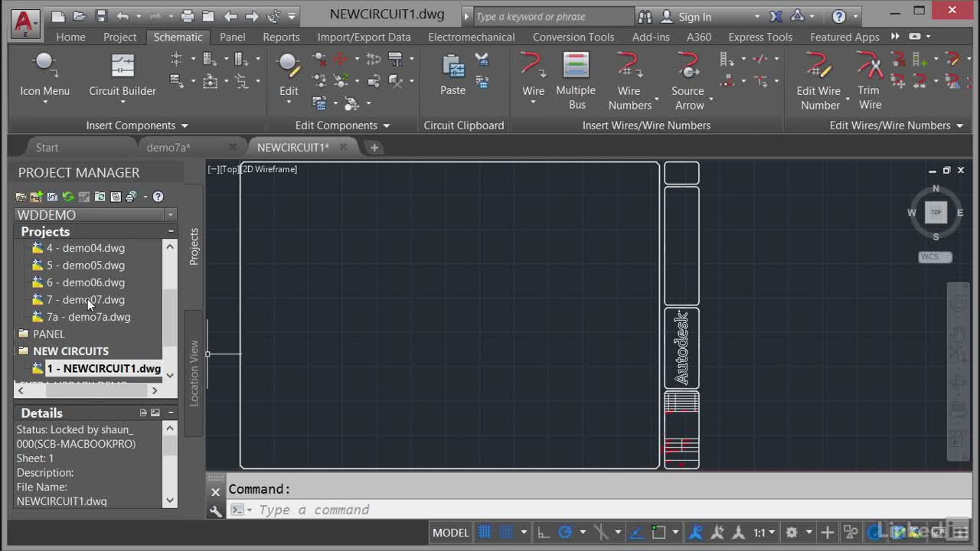The height and width of the screenshot is (551, 980).
Task: Expand the Edit Components panel
Action: (342, 126)
